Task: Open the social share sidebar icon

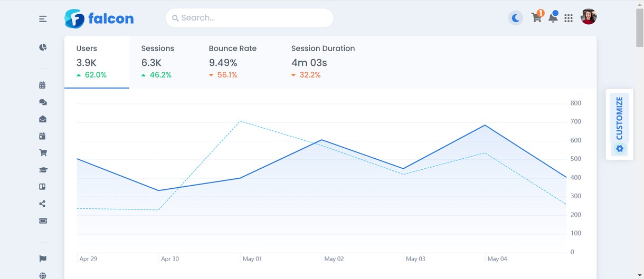Action: [x=42, y=204]
